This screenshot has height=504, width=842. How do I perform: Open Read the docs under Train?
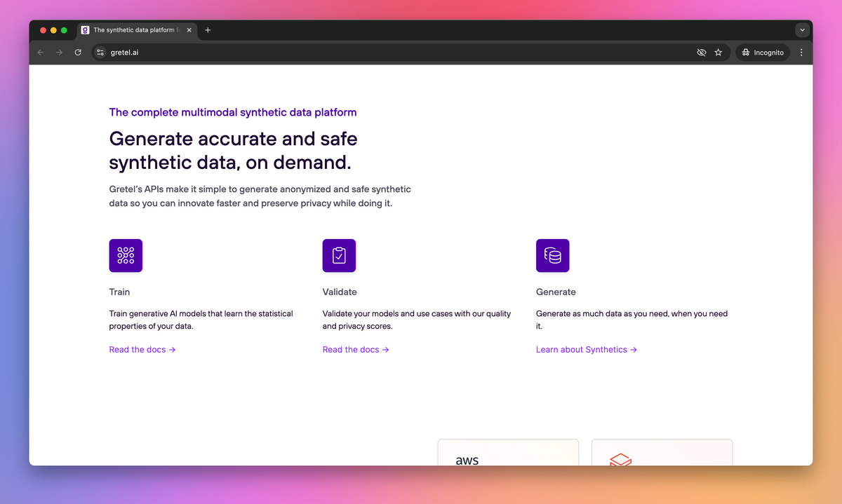[142, 350]
